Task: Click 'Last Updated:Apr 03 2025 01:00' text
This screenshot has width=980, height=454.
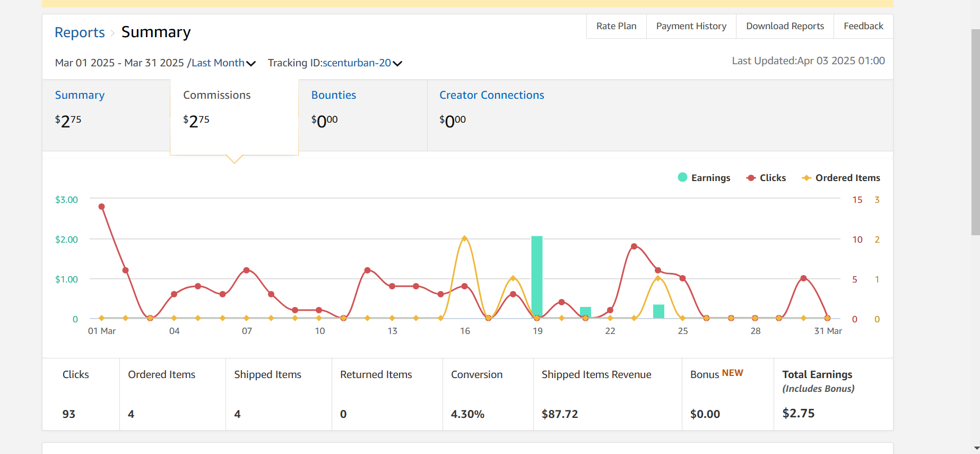Action: (x=809, y=61)
